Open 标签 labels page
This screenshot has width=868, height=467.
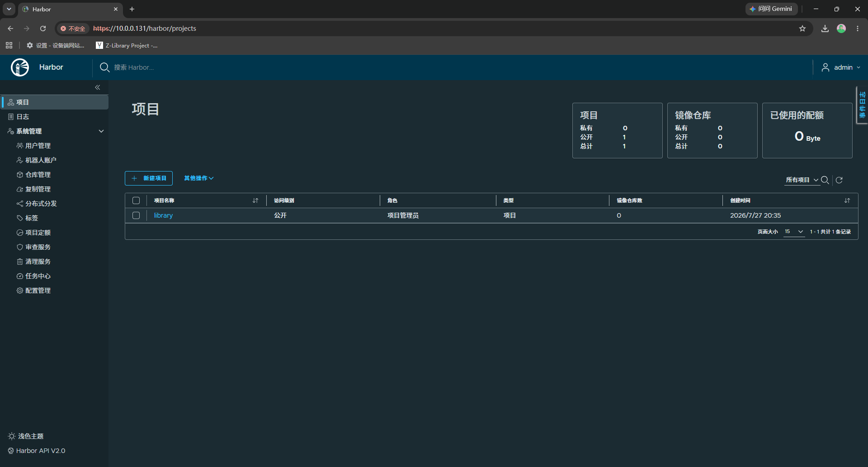pos(32,218)
